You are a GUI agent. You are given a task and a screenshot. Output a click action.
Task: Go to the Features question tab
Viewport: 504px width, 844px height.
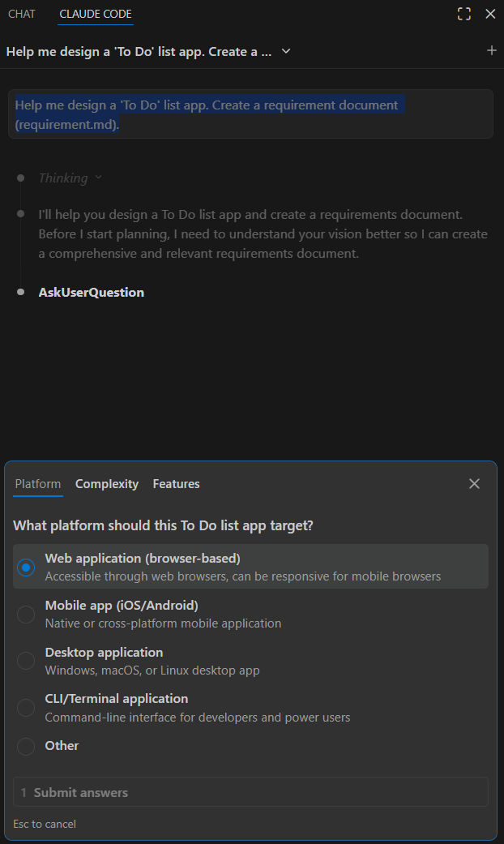176,484
